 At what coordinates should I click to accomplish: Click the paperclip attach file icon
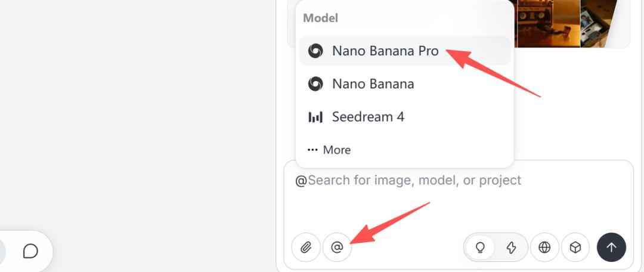pyautogui.click(x=306, y=247)
